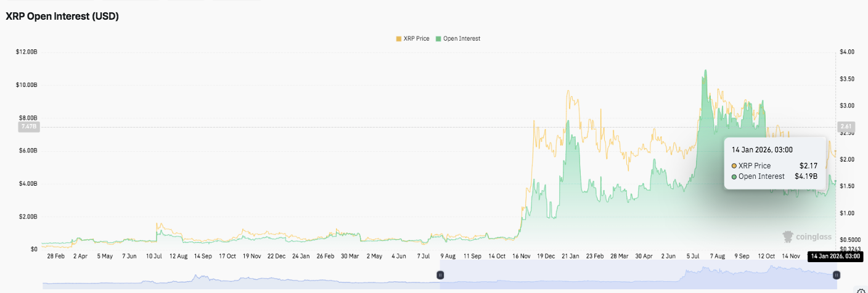The height and width of the screenshot is (293, 868).
Task: Click the partial icon at the bottom-right corner
Action: [862, 291]
